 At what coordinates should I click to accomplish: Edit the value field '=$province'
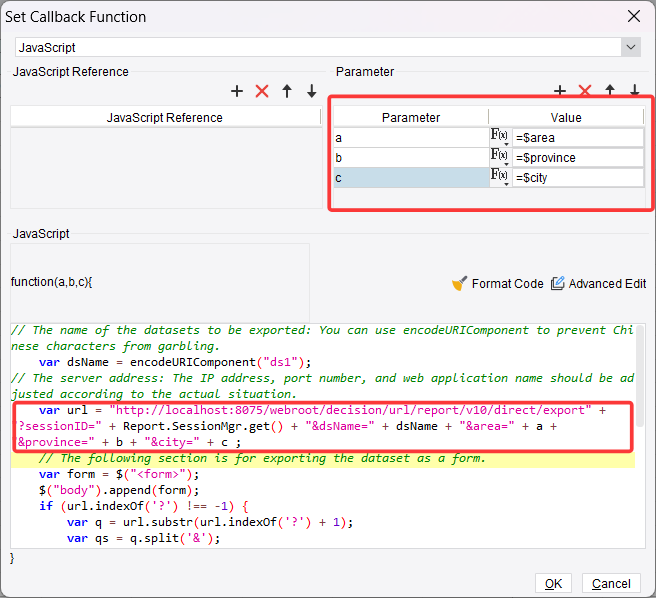pyautogui.click(x=578, y=158)
